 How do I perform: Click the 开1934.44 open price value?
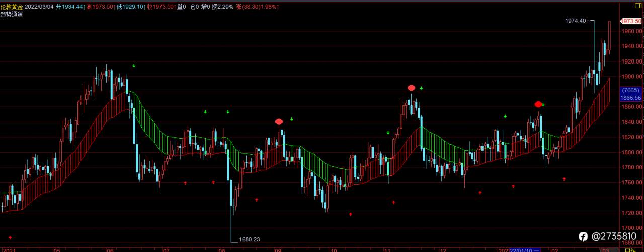(70, 7)
